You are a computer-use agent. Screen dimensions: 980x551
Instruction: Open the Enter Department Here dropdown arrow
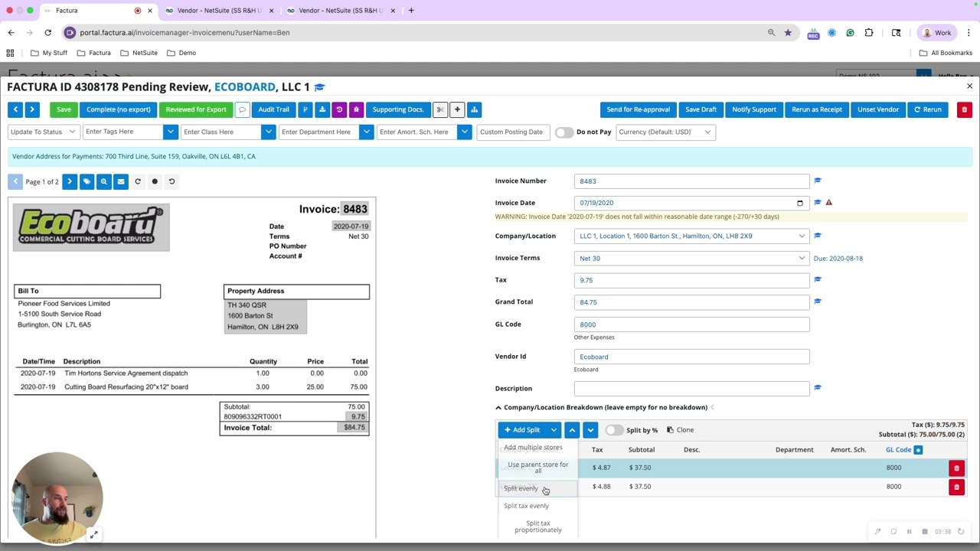tap(366, 132)
